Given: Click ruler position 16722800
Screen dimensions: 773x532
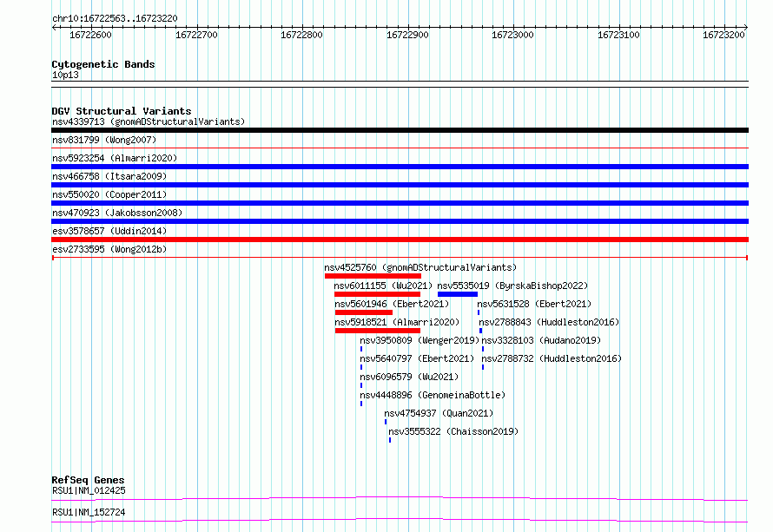Looking at the screenshot, I should tap(301, 35).
